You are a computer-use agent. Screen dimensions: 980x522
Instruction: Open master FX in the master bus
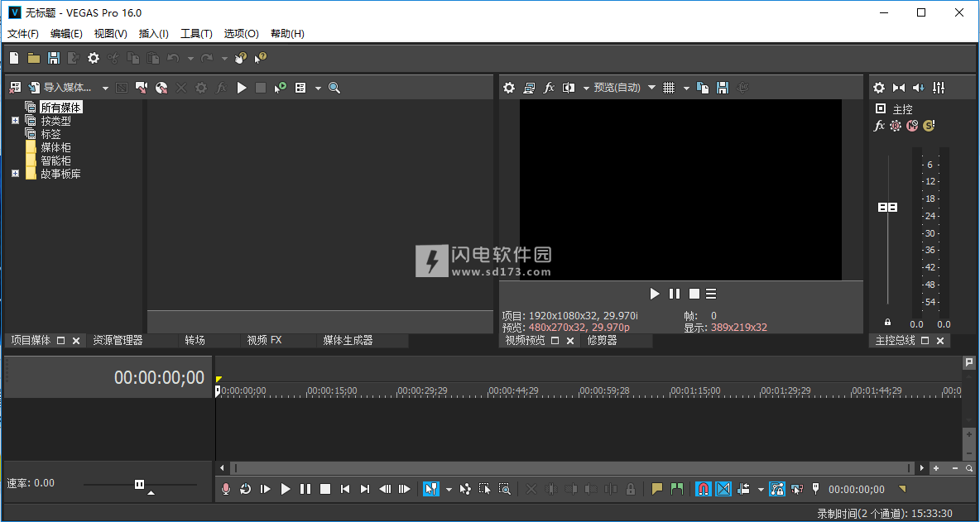coord(879,126)
